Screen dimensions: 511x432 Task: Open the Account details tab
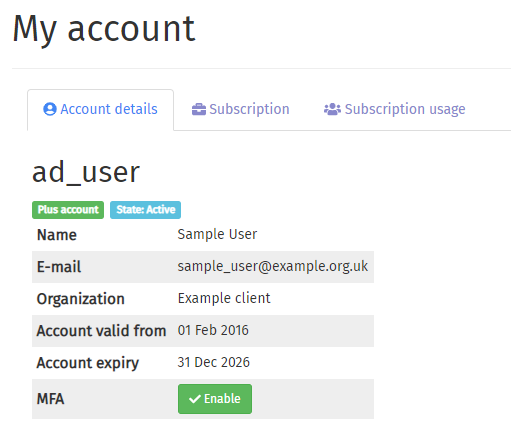100,110
